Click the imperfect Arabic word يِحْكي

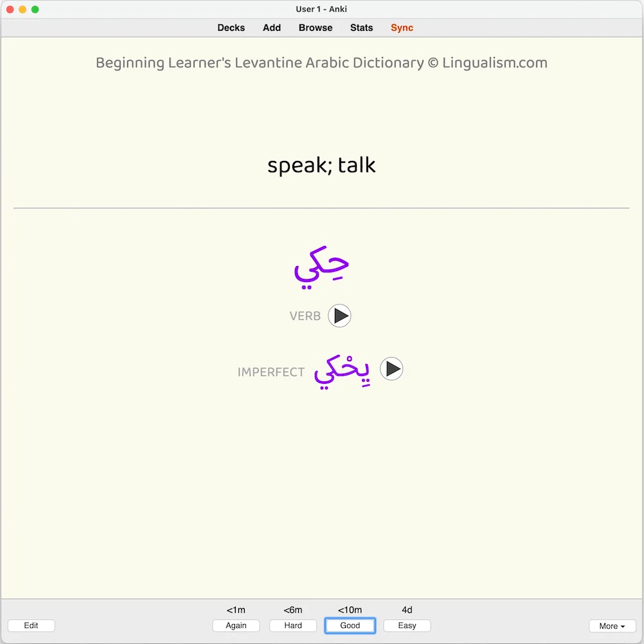coord(342,372)
